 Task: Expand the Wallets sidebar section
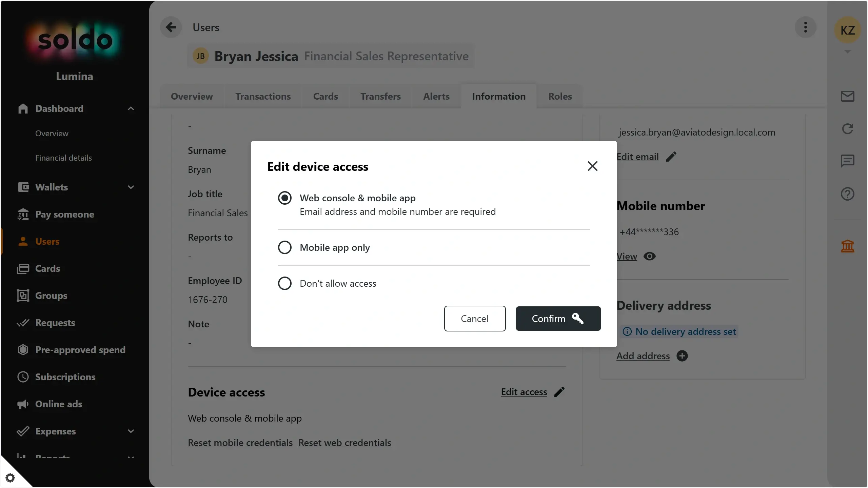131,187
